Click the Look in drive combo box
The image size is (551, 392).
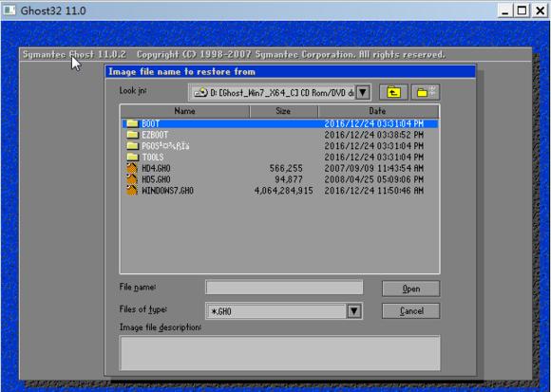point(279,93)
